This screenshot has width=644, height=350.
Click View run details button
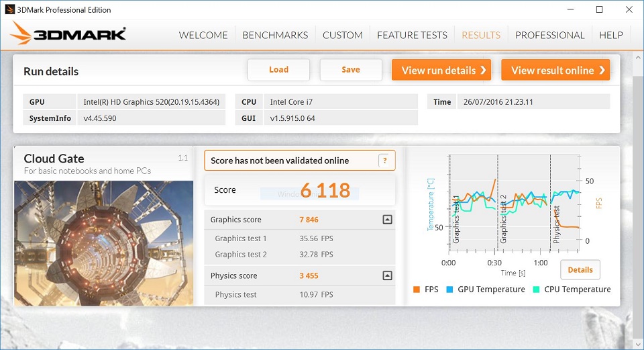[441, 70]
